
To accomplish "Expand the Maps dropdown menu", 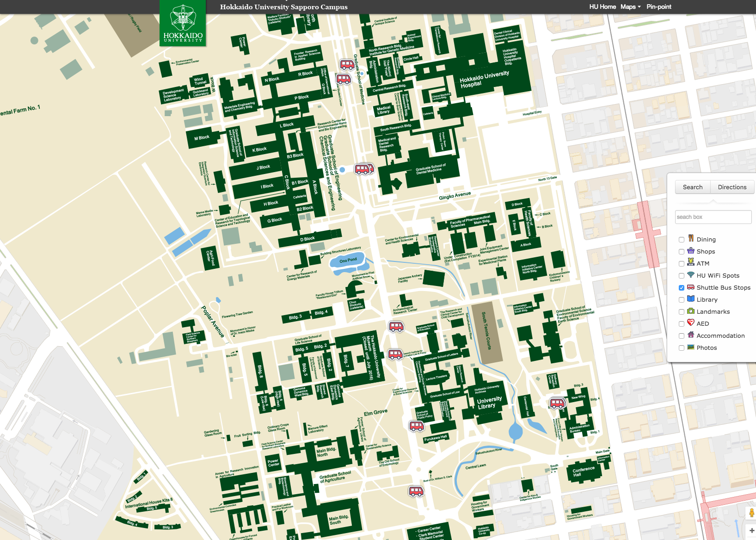I will [x=630, y=7].
